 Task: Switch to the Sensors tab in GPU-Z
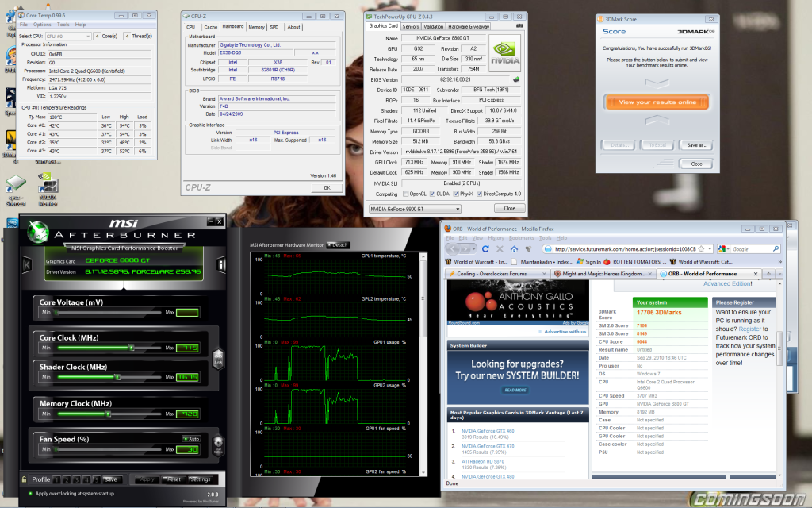(411, 26)
